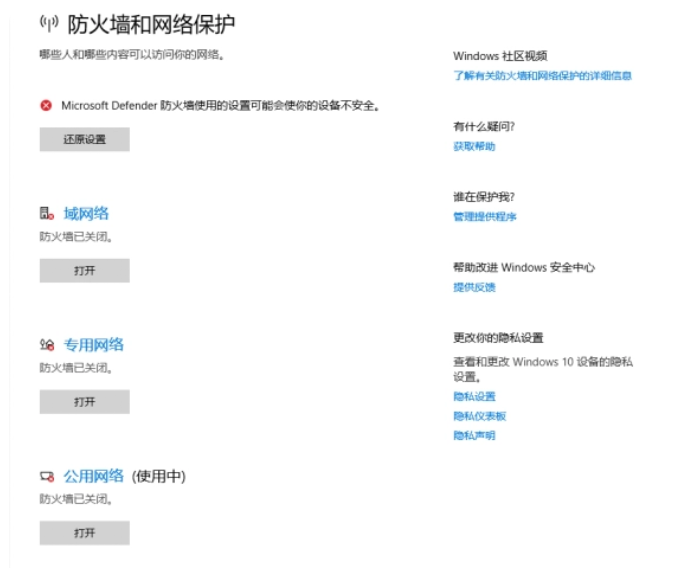Click the Microsoft Defender warning message text
This screenshot has width=675, height=568.
220,106
